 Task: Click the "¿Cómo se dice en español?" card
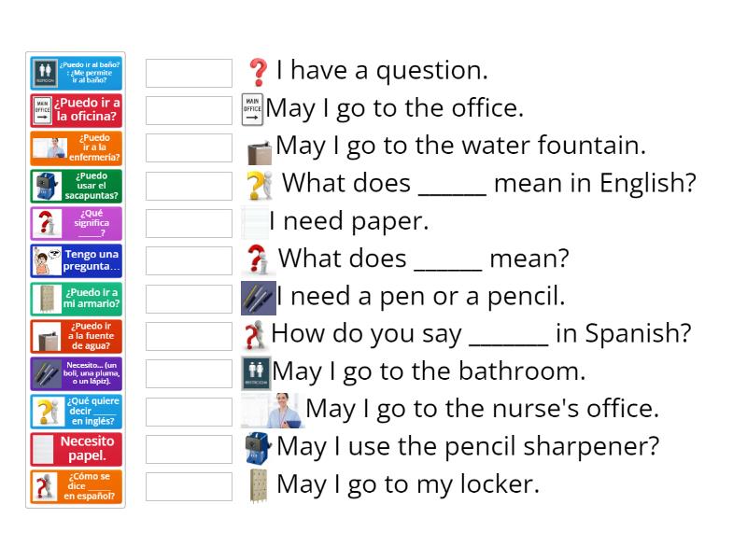(x=77, y=485)
